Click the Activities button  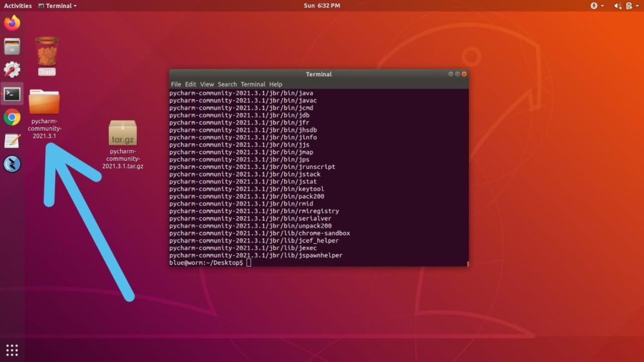(17, 6)
